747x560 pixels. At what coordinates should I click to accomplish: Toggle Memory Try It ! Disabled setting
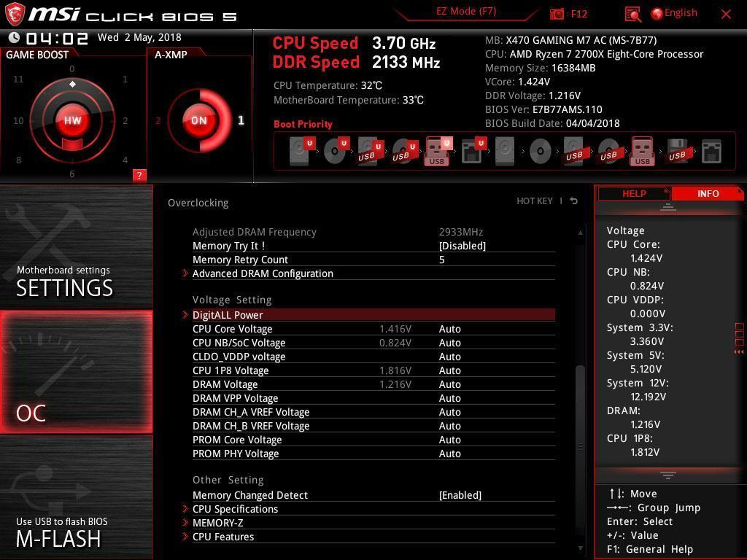(462, 246)
